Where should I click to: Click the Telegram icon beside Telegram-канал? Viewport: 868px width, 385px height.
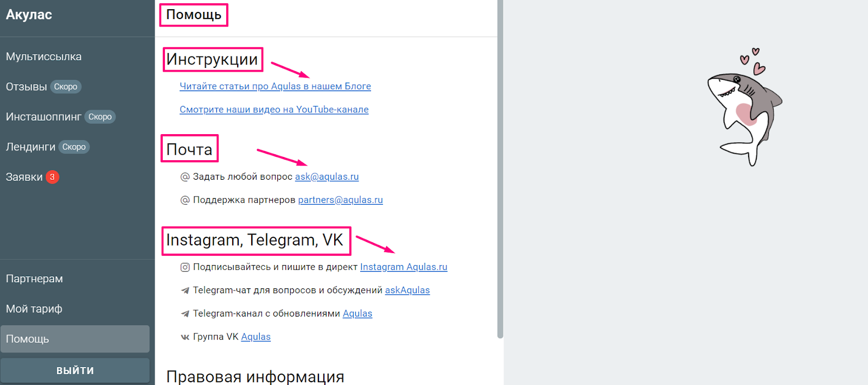click(185, 314)
